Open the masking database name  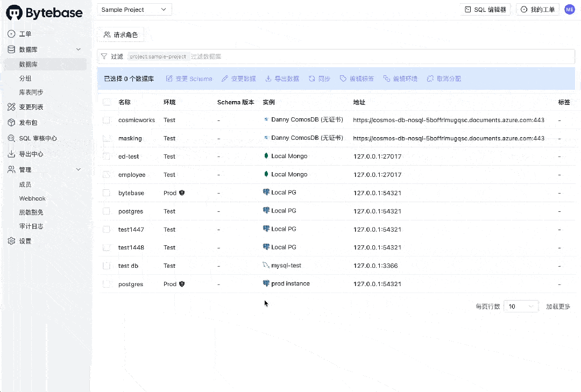coord(130,138)
